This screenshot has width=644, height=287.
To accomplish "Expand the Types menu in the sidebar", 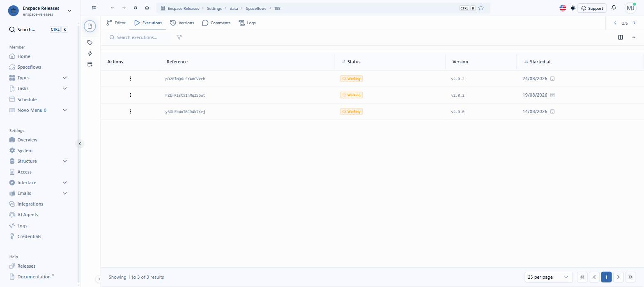I will pyautogui.click(x=64, y=78).
